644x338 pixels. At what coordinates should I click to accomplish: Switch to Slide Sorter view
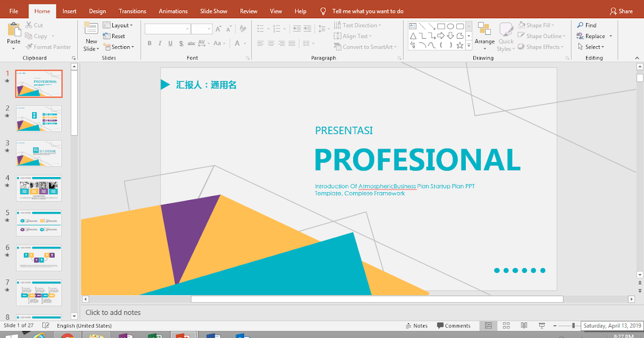point(506,326)
